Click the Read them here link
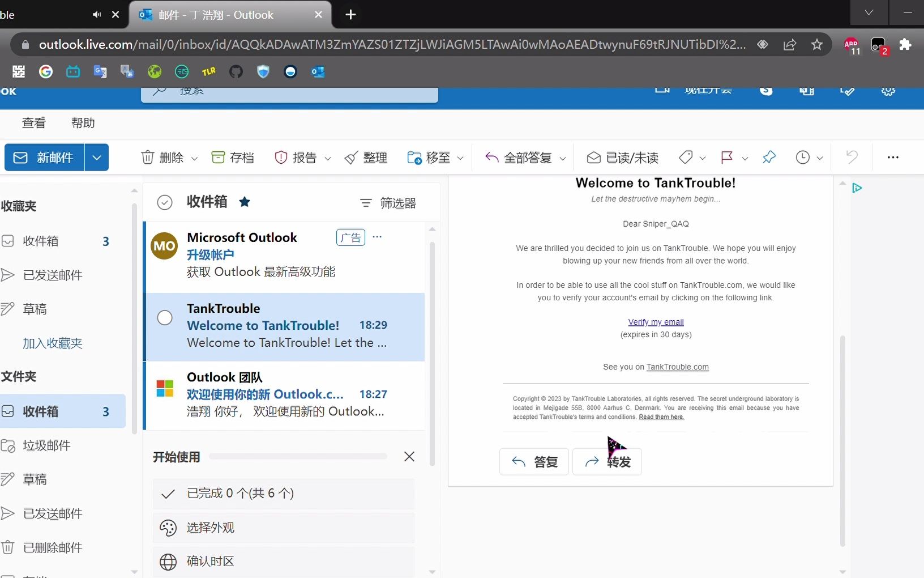Image resolution: width=924 pixels, height=578 pixels. 661,417
